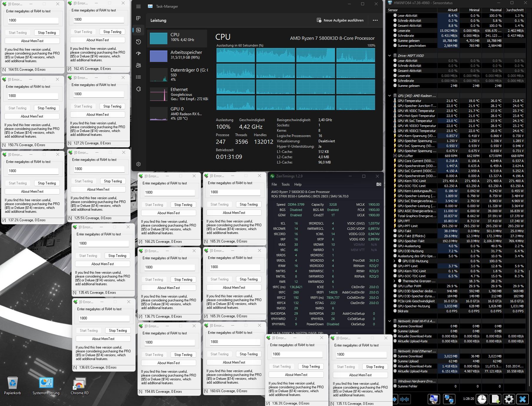Stop Testing in MemTest showing 154.8% coverage
532x406 pixels.
click(x=183, y=355)
